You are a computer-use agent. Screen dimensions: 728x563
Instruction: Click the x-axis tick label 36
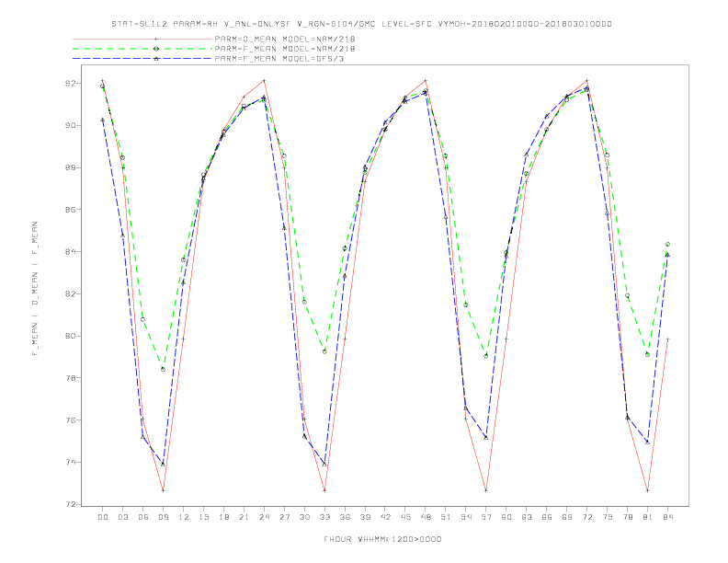click(345, 517)
